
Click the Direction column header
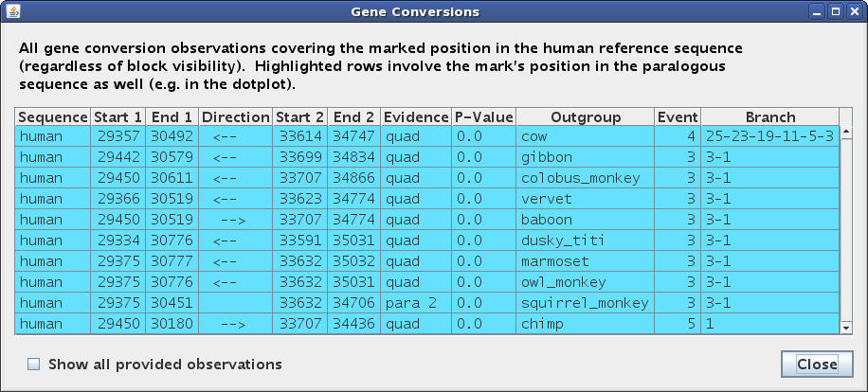[x=235, y=117]
